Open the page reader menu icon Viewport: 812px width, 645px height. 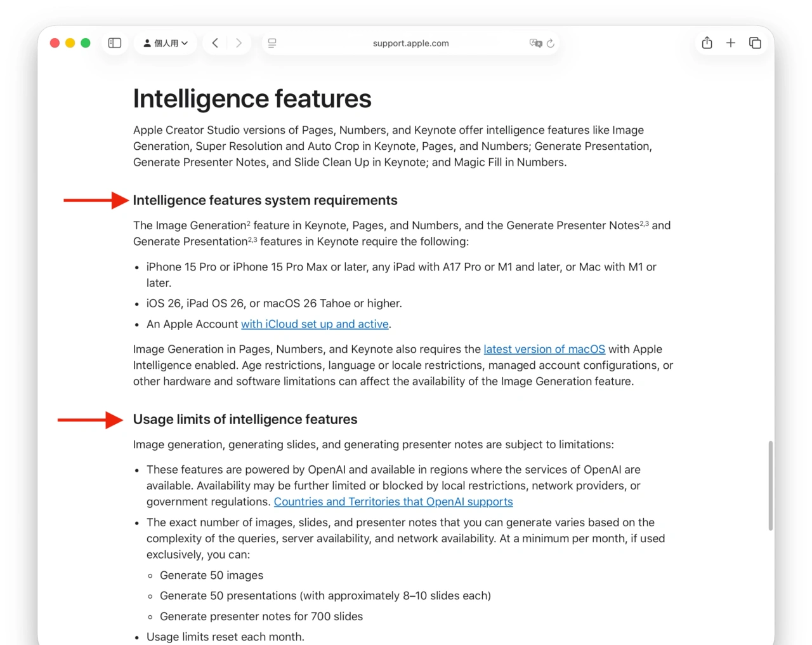pyautogui.click(x=272, y=43)
